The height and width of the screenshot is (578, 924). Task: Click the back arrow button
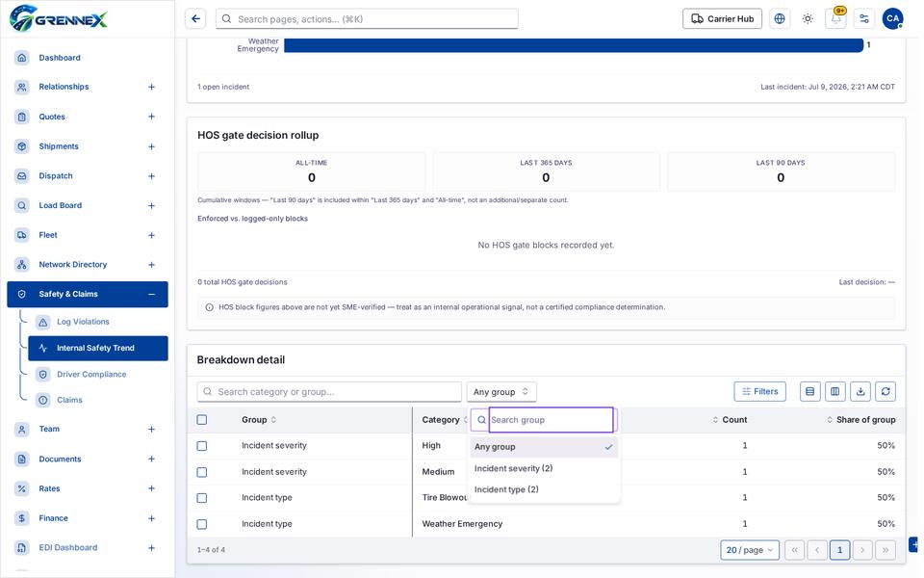[195, 19]
